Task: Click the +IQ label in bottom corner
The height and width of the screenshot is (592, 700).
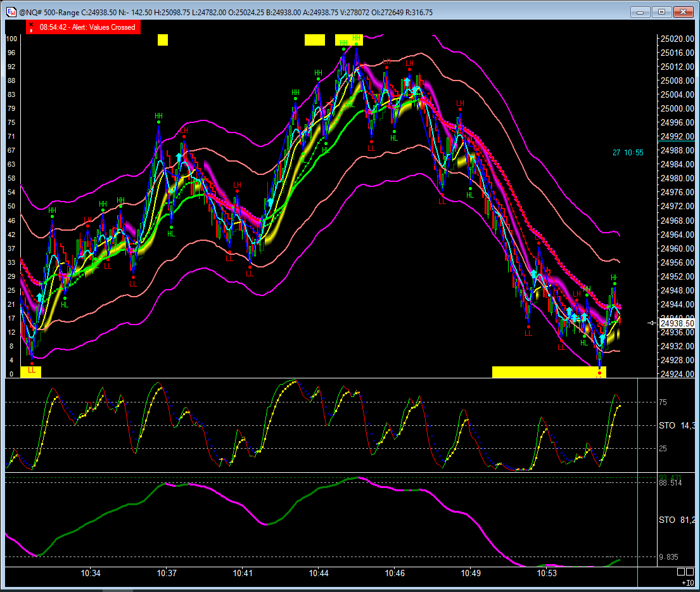Action: click(x=687, y=582)
